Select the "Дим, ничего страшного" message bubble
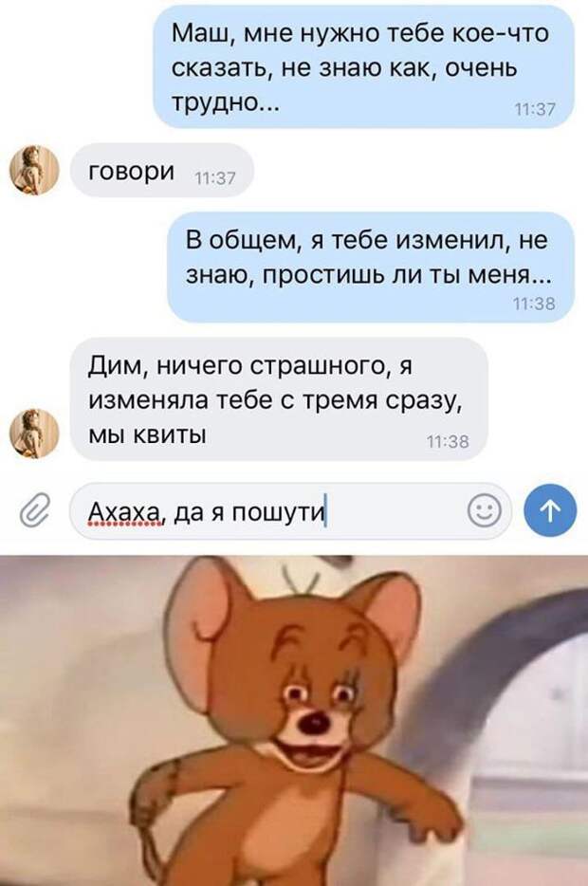Screen dimensions: 588x886 280,398
